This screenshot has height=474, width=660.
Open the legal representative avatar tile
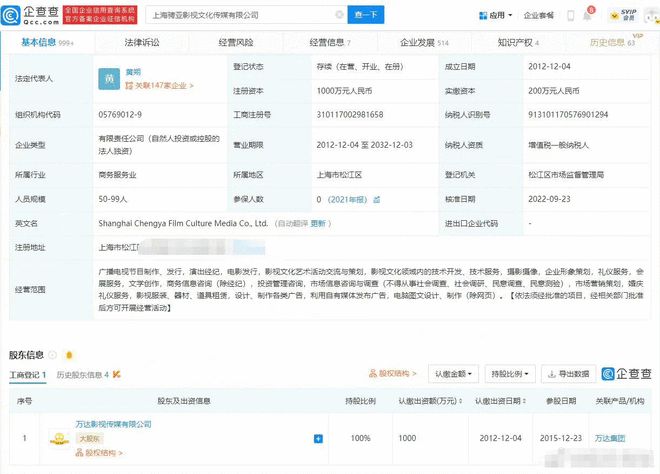(x=109, y=79)
